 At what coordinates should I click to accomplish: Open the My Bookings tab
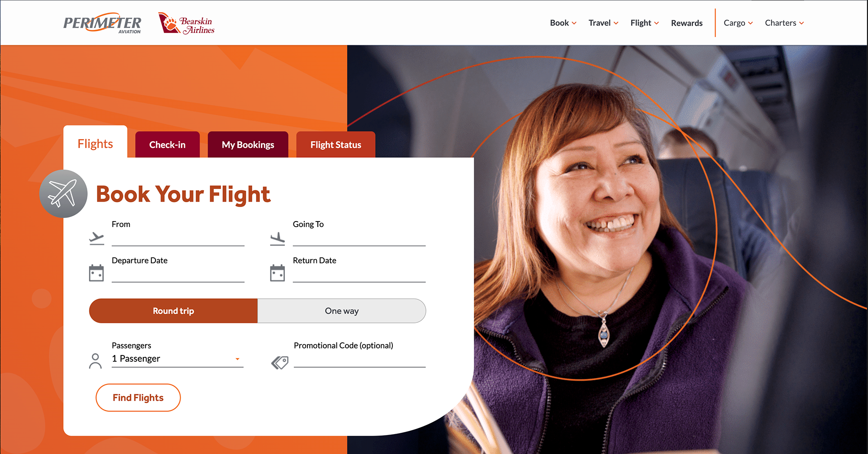[x=248, y=145]
